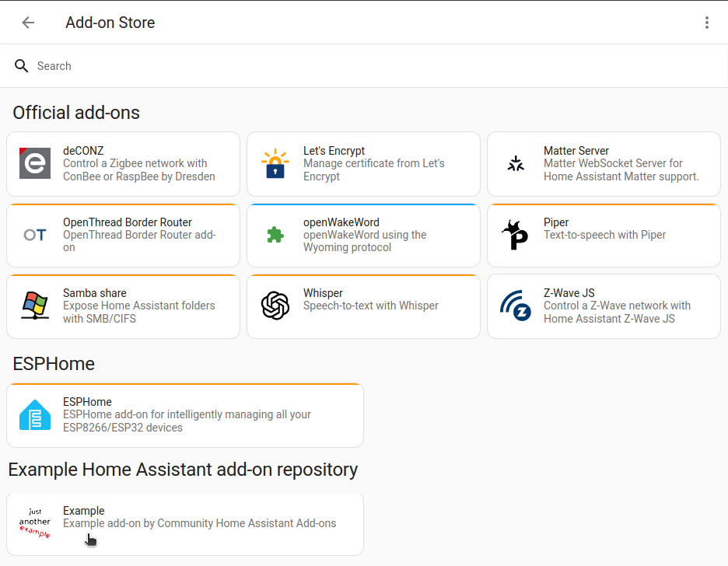The width and height of the screenshot is (728, 566).
Task: Click the OpenThread Border Router icon
Action: 35,234
